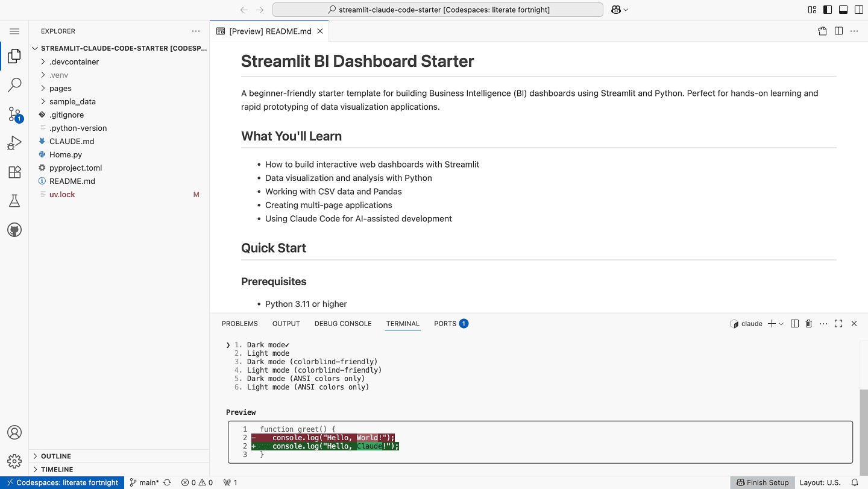Click the Codespaces remote indicator
868x489 pixels.
pyautogui.click(x=62, y=482)
